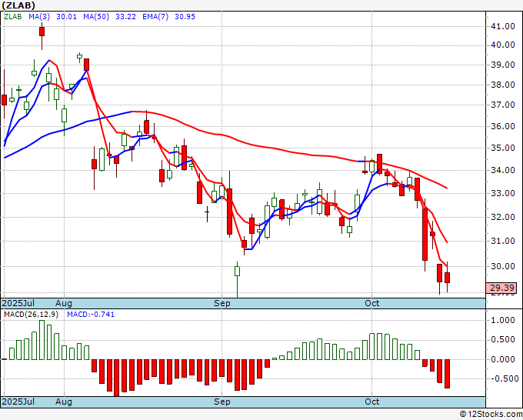Select the last red MACD histogram bar
Viewport: 523px width, 420px height.
pyautogui.click(x=447, y=374)
